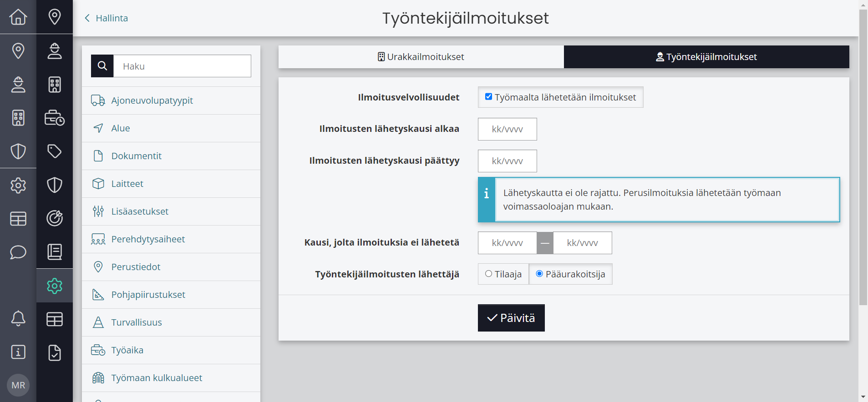This screenshot has width=868, height=402.
Task: Open the Pohjapiirustukset settings item
Action: tap(171, 295)
